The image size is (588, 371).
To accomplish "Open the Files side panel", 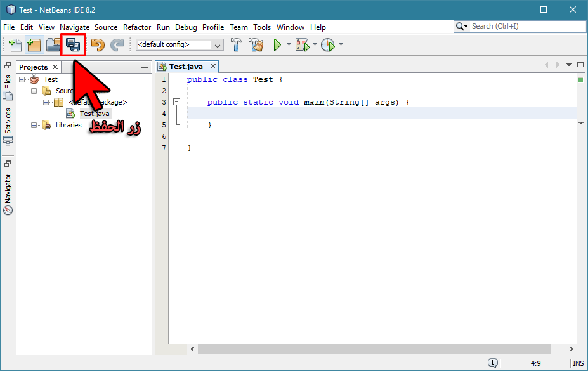I will coord(8,88).
